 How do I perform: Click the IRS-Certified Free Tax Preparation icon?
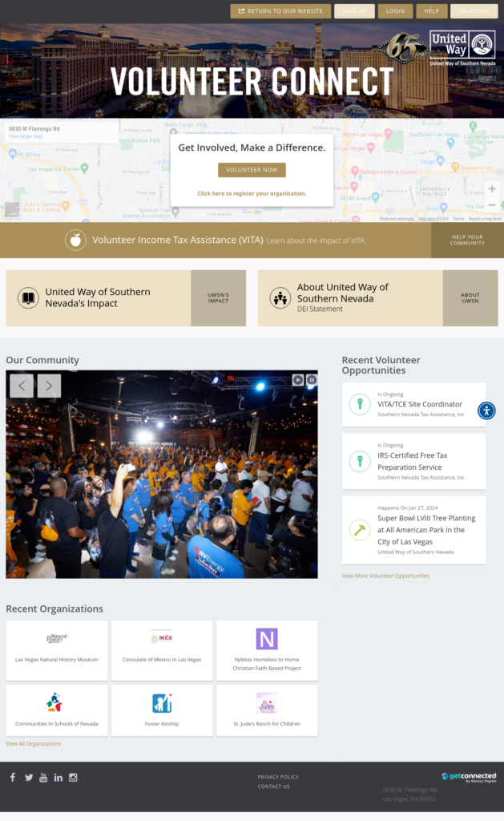click(x=360, y=461)
